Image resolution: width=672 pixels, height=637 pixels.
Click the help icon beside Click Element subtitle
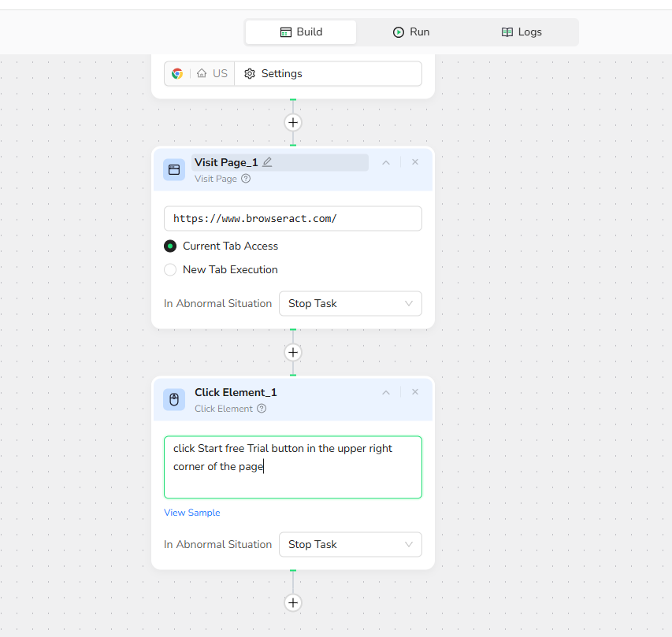(x=262, y=409)
